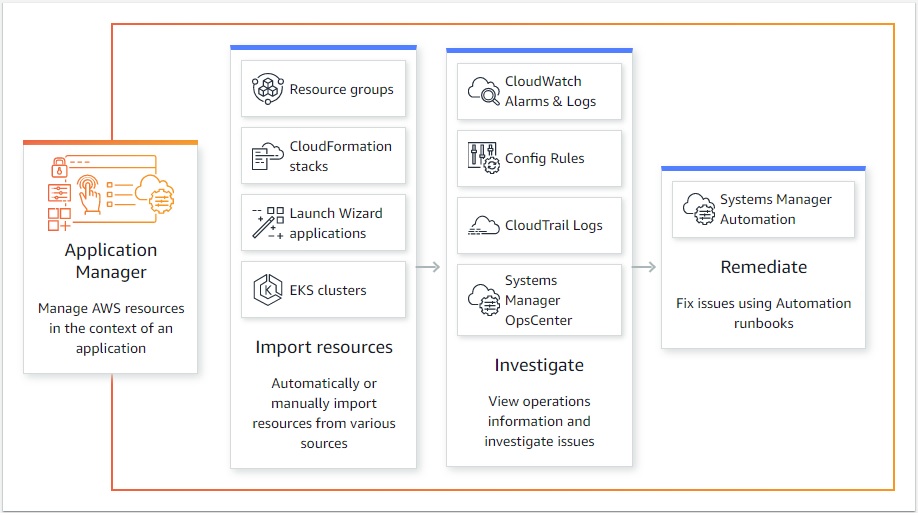
Task: Select the "CloudFormation stacks" label
Action: pyautogui.click(x=341, y=156)
